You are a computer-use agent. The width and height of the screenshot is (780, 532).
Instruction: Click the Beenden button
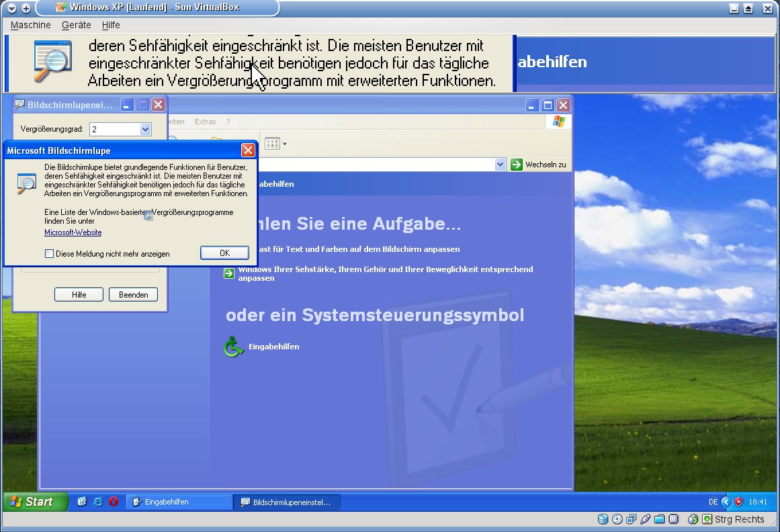[133, 294]
